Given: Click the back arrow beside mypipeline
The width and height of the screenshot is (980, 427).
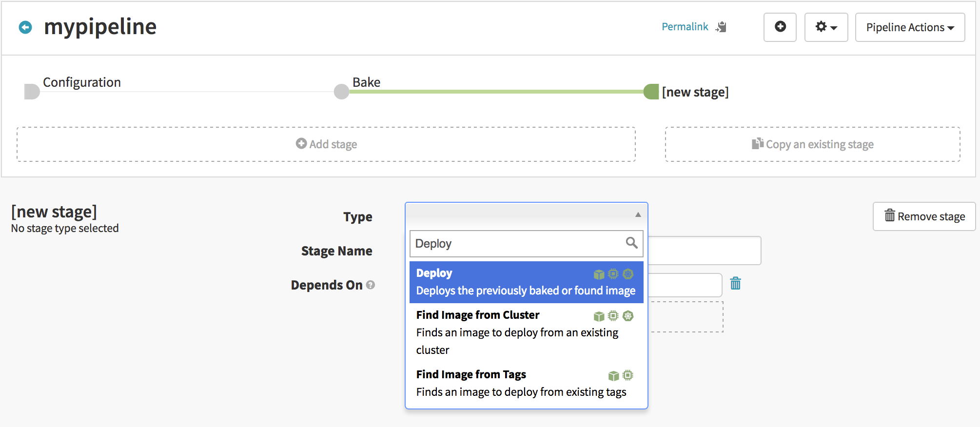Looking at the screenshot, I should 25,27.
